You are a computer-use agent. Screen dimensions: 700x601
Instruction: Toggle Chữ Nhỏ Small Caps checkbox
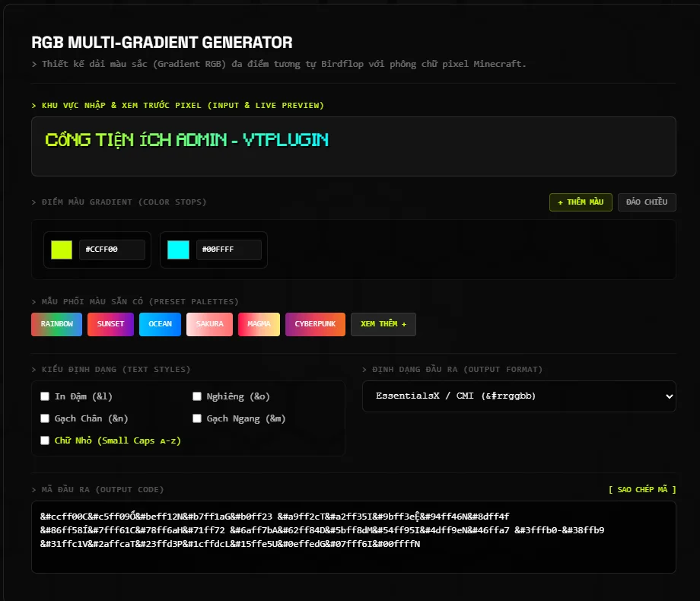[45, 440]
